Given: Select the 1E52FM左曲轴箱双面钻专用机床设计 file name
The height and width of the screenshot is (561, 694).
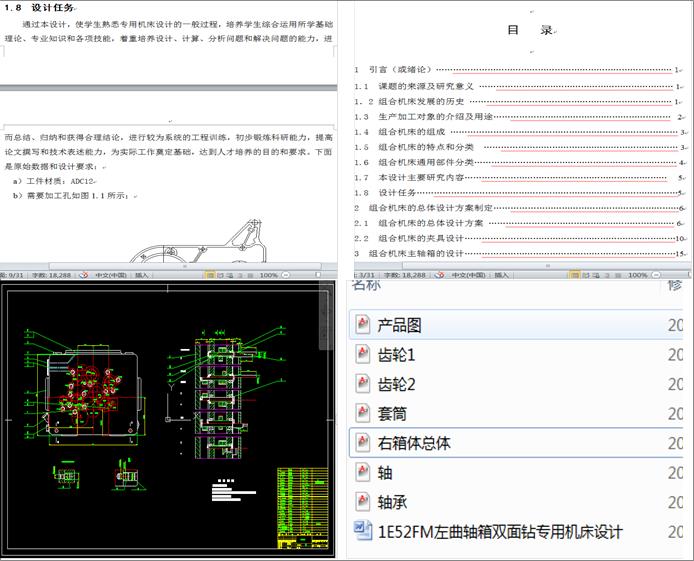Looking at the screenshot, I should (500, 531).
